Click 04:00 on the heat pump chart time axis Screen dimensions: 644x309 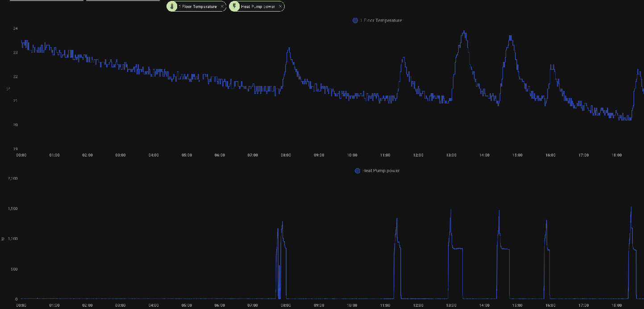[154, 305]
